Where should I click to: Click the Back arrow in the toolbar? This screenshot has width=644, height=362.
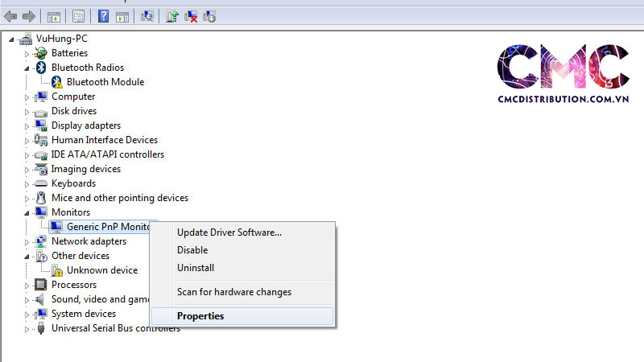point(10,16)
